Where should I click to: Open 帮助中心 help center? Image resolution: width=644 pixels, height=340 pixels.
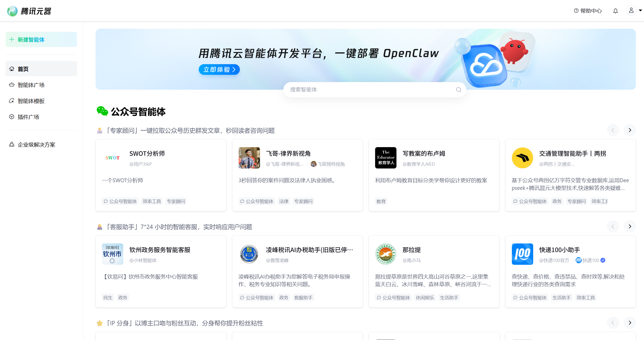pyautogui.click(x=588, y=11)
